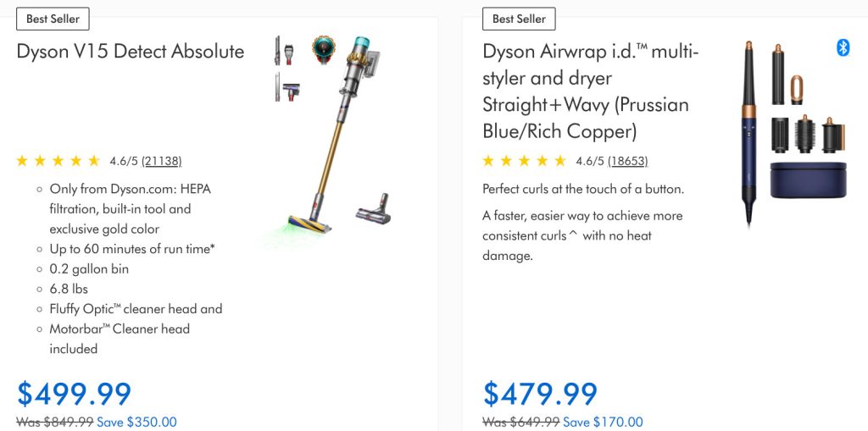This screenshot has width=868, height=431.
Task: Click the Bluetooth icon on the Airwrap card
Action: [x=843, y=48]
